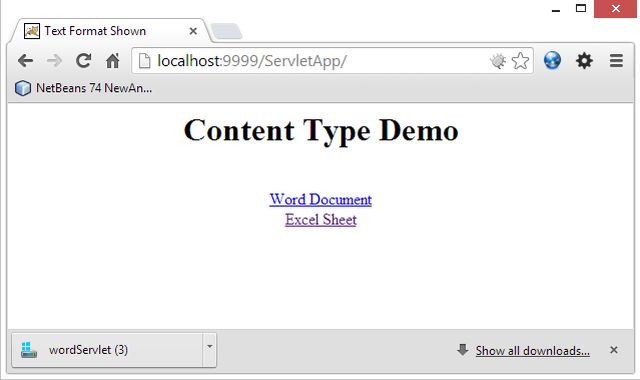Click Show all downloads... link

[532, 351]
